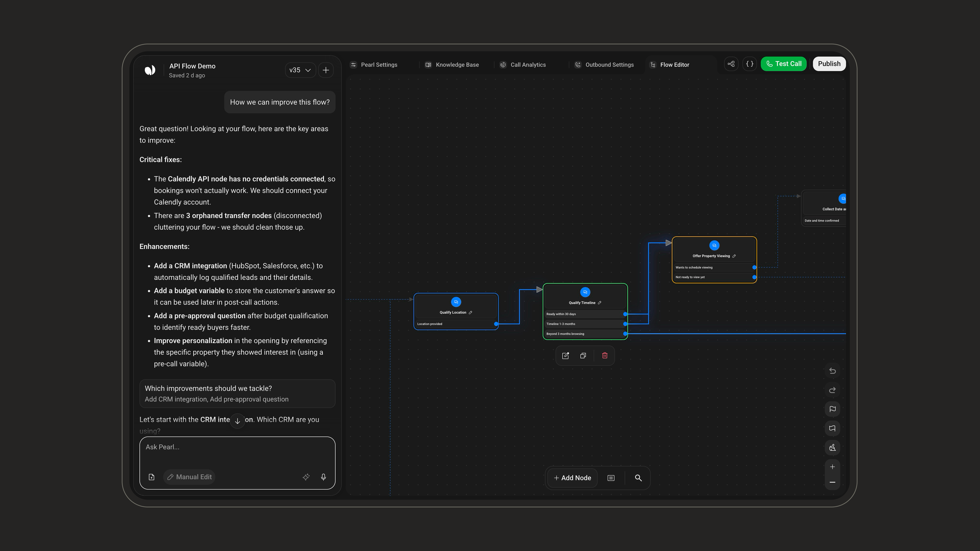Select the 'Timeline 1-3 months' output
The image size is (980, 551).
[585, 324]
